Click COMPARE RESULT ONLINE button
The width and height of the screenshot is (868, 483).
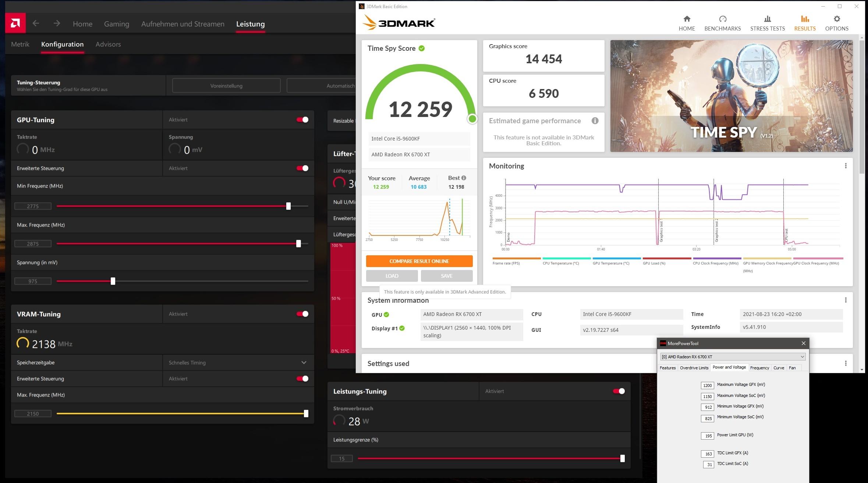419,261
